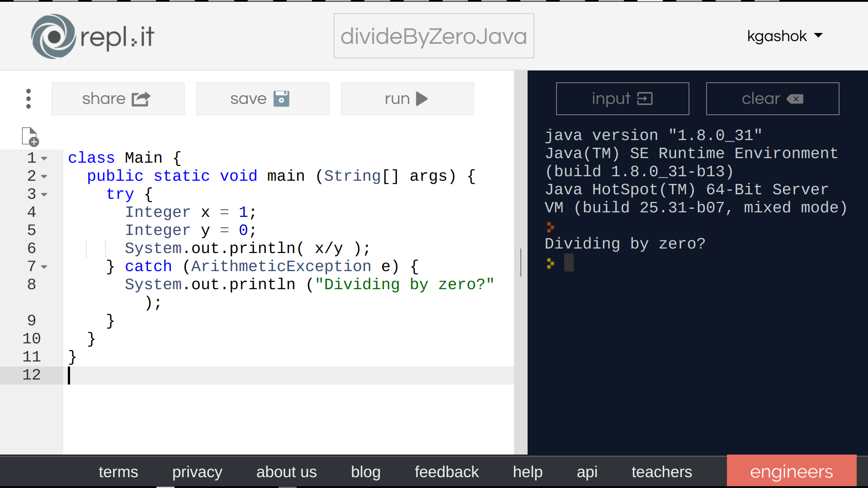
Task: Edit the divideByZeroJava title field
Action: pyautogui.click(x=434, y=36)
